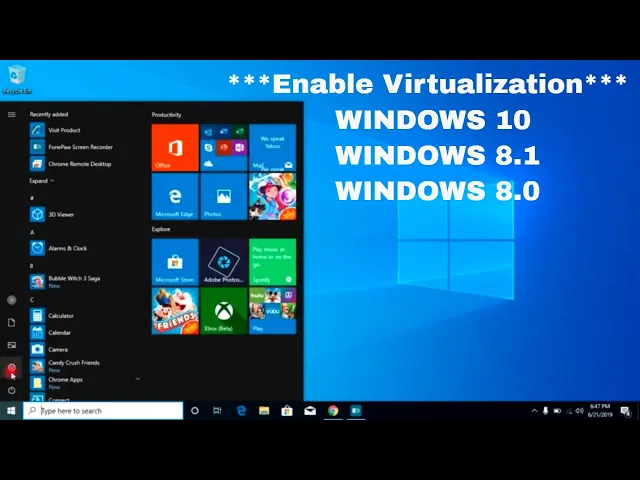This screenshot has height=480, width=640.
Task: Open File Explorer from taskbar
Action: [x=264, y=411]
